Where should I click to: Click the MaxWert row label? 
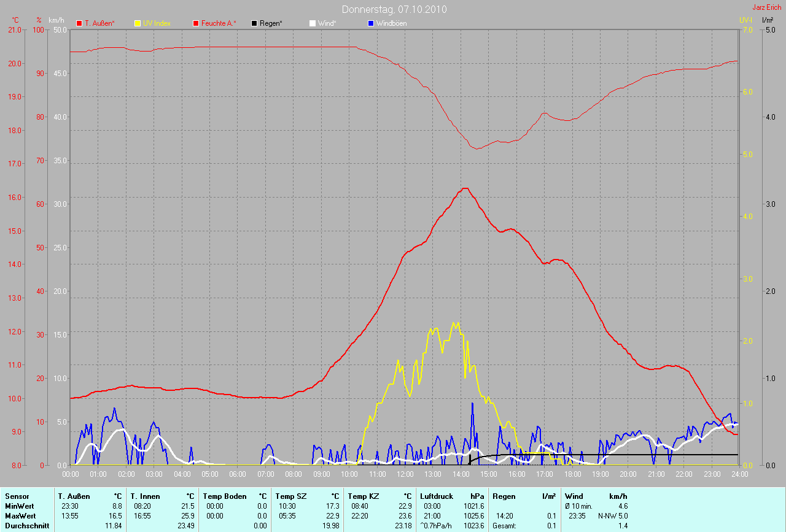21,515
